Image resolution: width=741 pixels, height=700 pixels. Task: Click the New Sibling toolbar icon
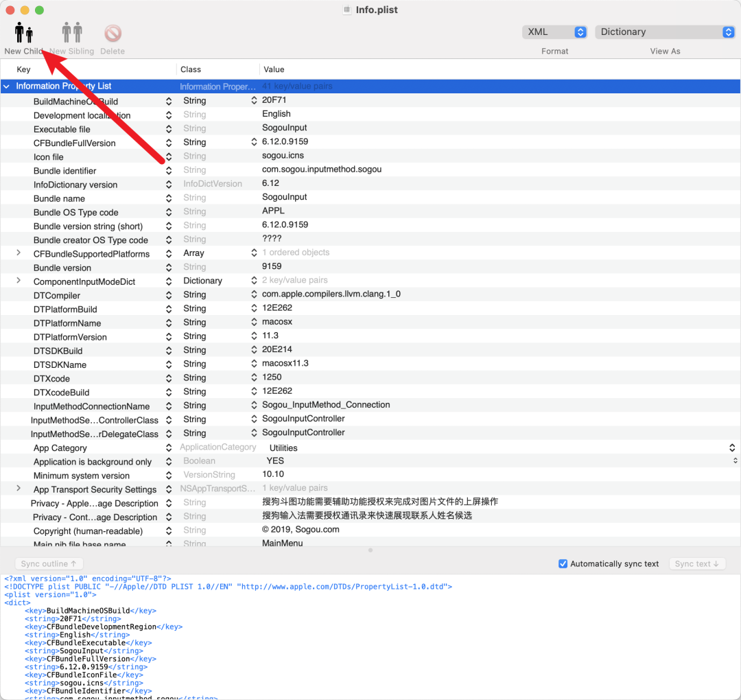[72, 32]
